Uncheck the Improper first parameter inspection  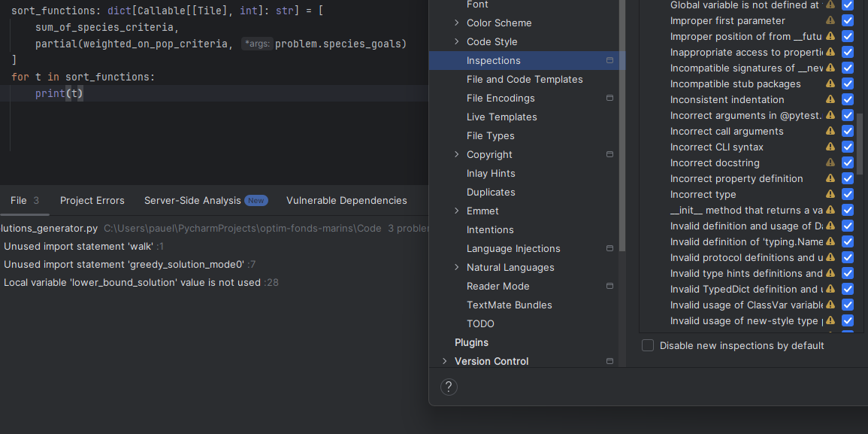[848, 20]
